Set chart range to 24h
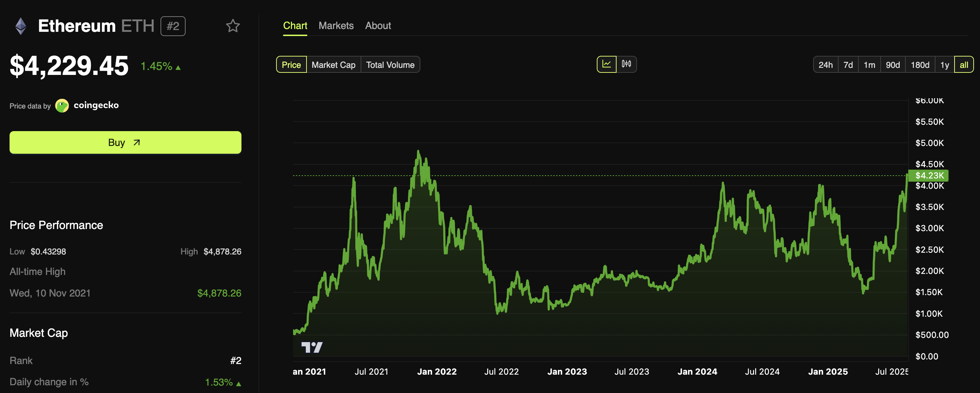Viewport: 980px width, 393px height. coord(825,65)
